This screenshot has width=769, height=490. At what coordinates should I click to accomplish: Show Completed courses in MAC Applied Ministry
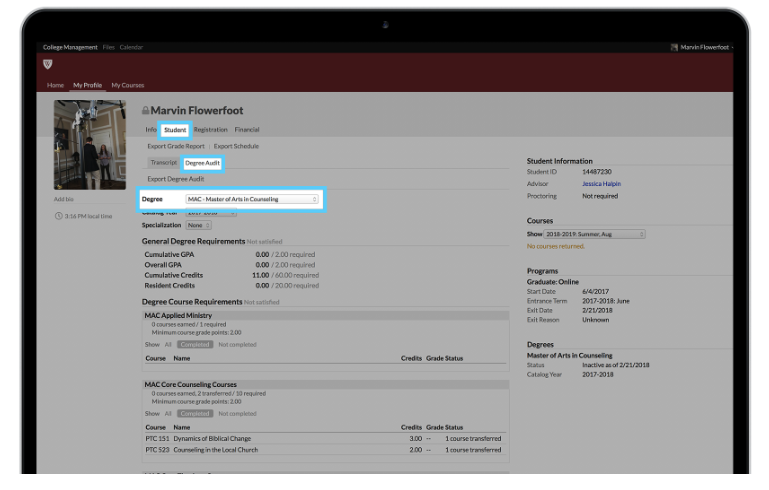(194, 344)
